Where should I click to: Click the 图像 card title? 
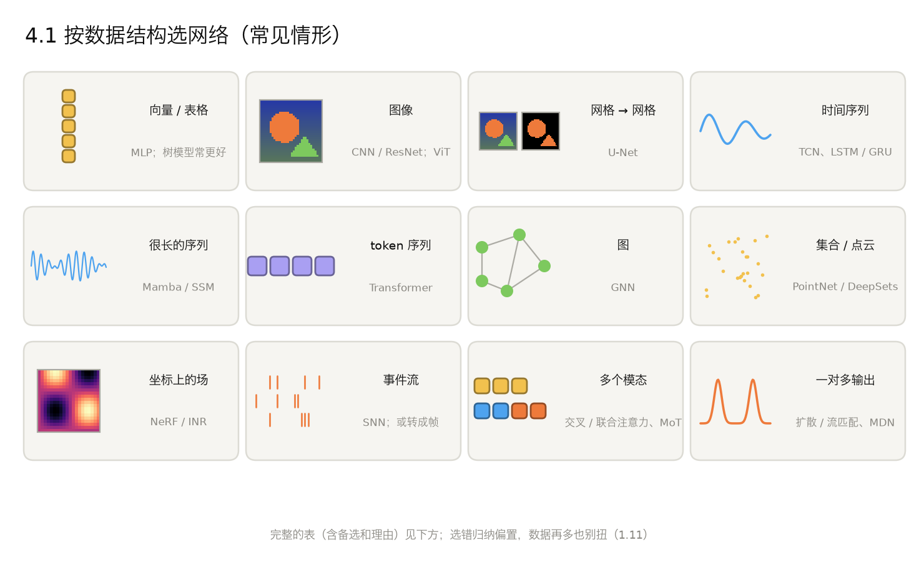point(401,111)
